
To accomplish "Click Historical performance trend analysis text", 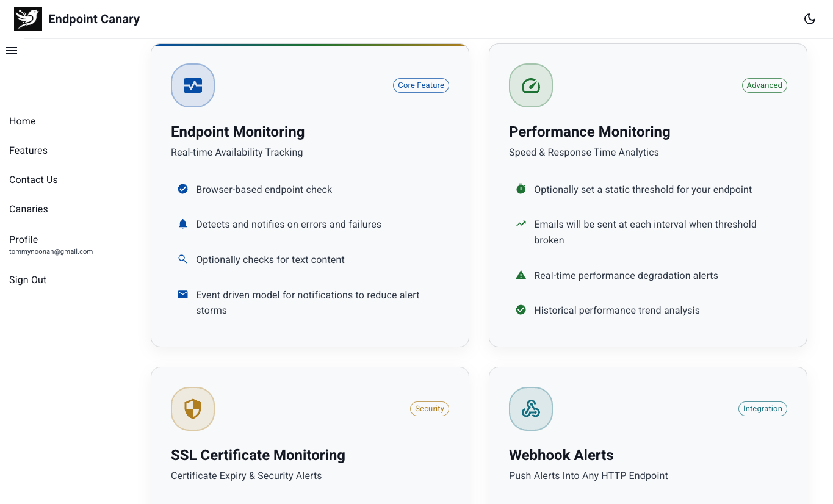I will point(617,311).
